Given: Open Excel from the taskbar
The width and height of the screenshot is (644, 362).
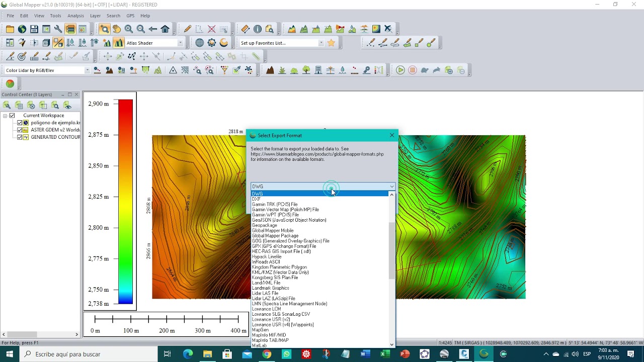Looking at the screenshot, I should (x=385, y=354).
